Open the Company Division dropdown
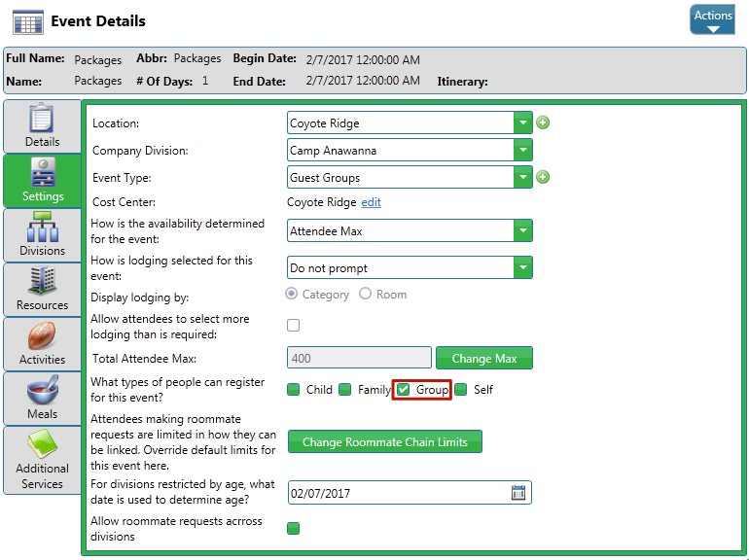749x560 pixels. click(x=523, y=151)
